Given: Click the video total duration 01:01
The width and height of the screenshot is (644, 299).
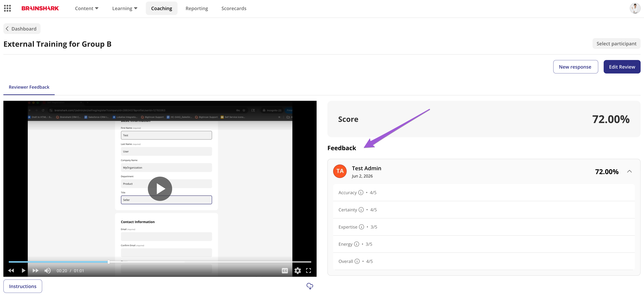Looking at the screenshot, I should [x=79, y=271].
